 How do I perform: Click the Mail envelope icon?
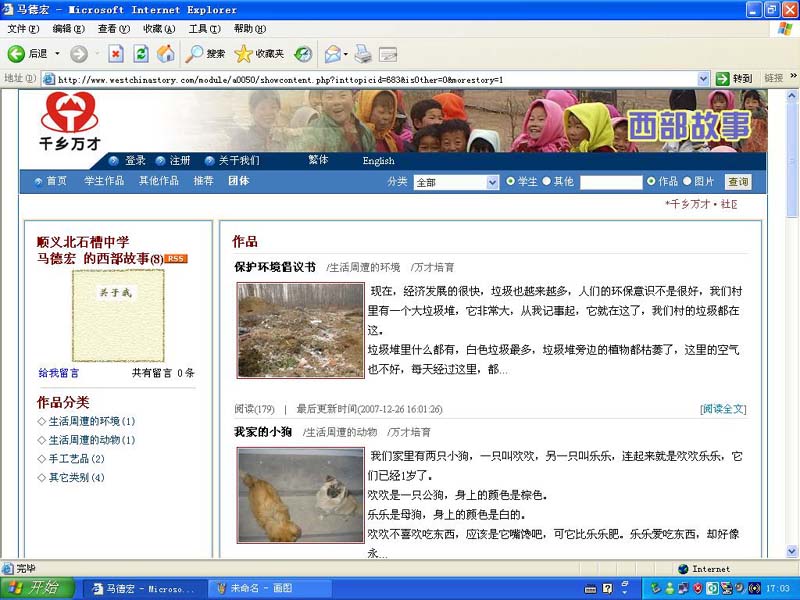333,54
